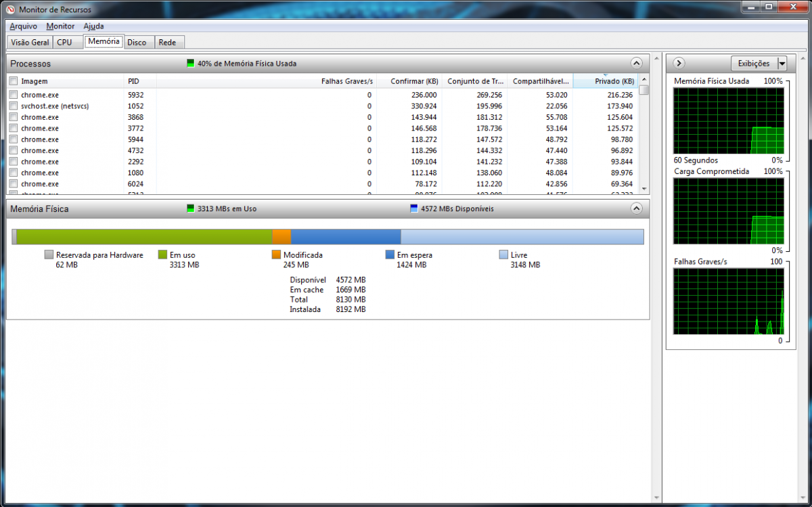The height and width of the screenshot is (507, 812).
Task: Click the main pane scrollbar up arrow
Action: [656, 58]
